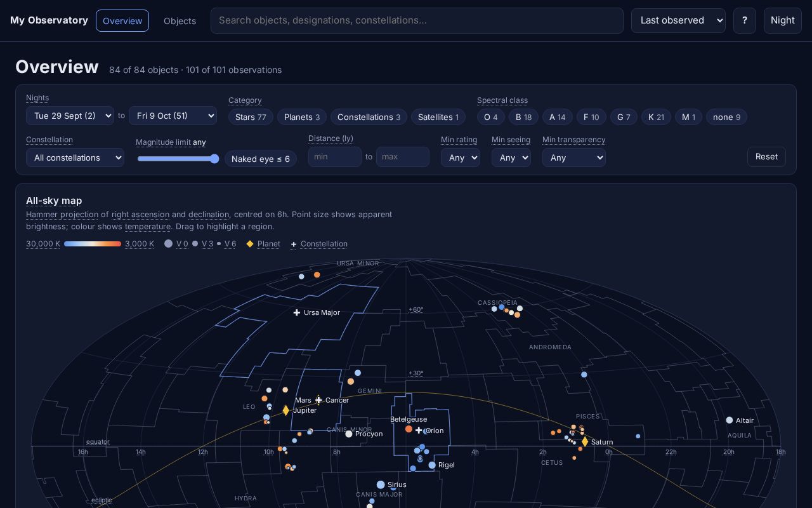Image resolution: width=812 pixels, height=508 pixels.
Task: Click the temperature colour gradient bar
Action: click(x=93, y=244)
